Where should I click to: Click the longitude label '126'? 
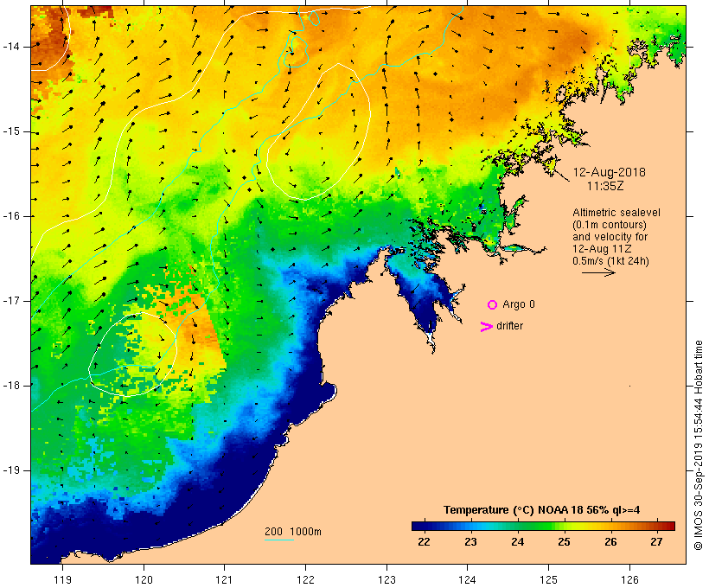629,579
